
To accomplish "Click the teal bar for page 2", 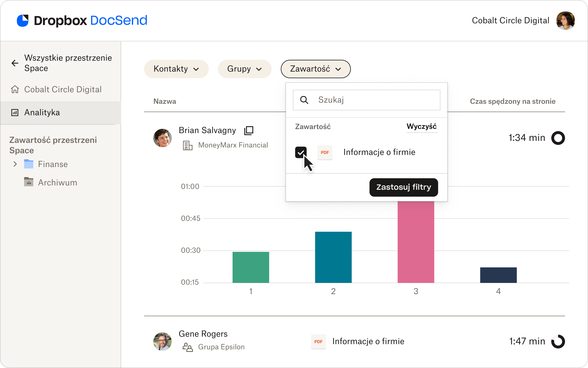I will (333, 257).
